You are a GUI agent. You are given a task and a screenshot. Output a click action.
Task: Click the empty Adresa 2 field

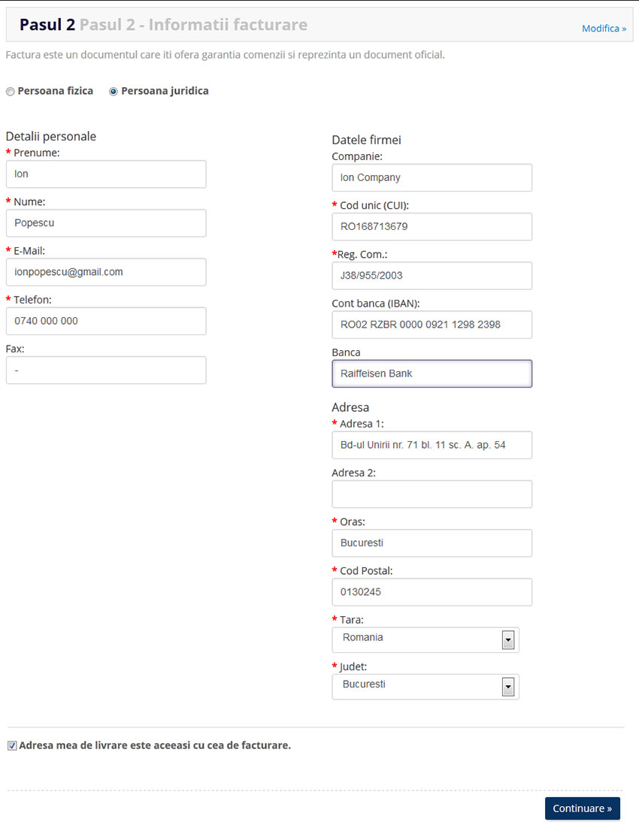[432, 494]
